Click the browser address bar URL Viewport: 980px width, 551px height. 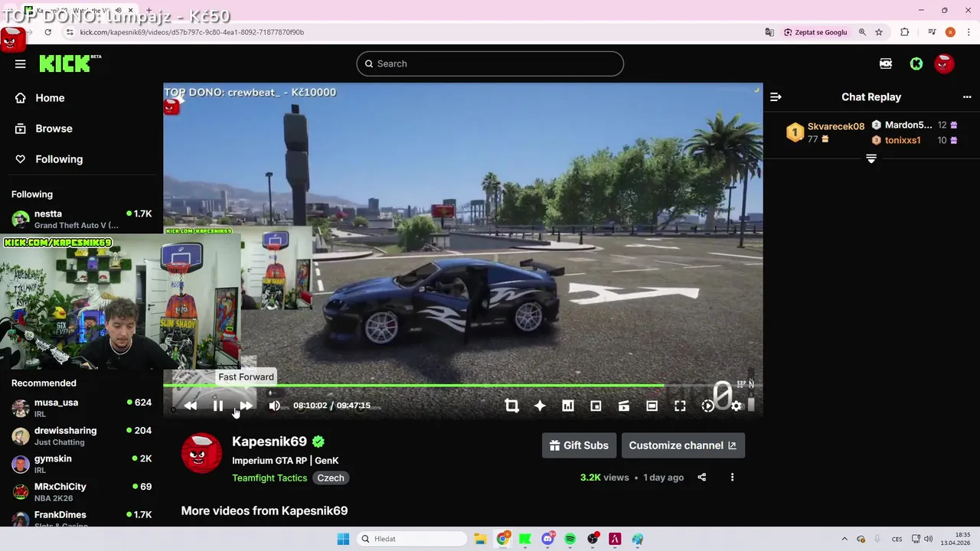tap(192, 32)
